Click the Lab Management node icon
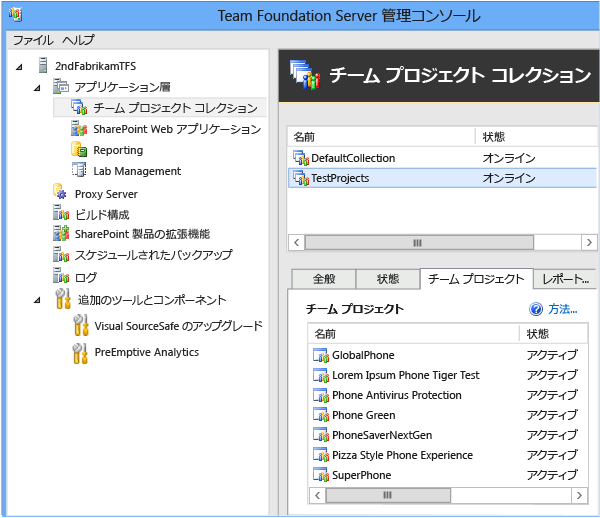The width and height of the screenshot is (600, 518). coord(79,170)
